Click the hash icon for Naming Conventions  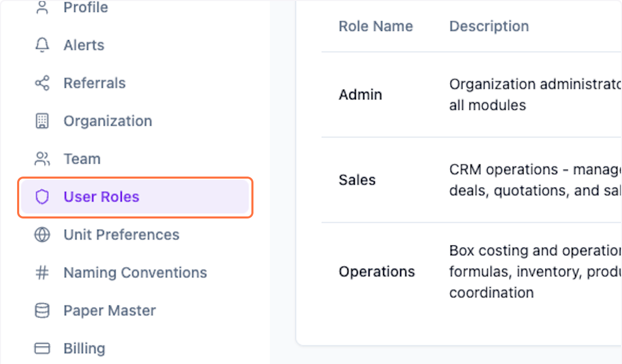click(x=42, y=273)
